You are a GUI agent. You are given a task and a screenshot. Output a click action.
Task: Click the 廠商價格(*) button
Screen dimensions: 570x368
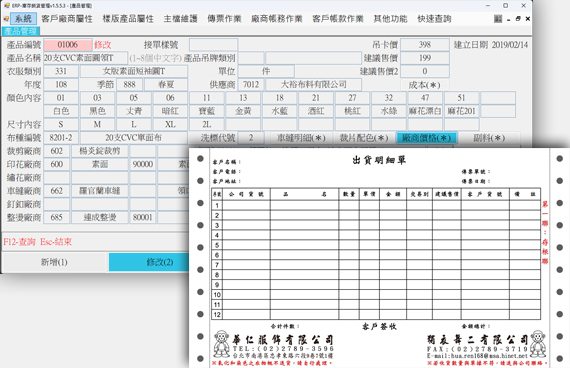(426, 138)
